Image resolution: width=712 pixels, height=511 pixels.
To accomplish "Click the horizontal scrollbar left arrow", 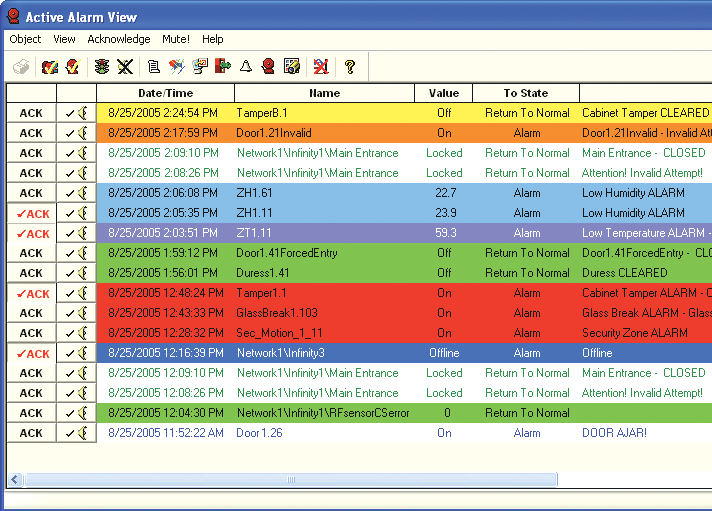I will (x=15, y=479).
